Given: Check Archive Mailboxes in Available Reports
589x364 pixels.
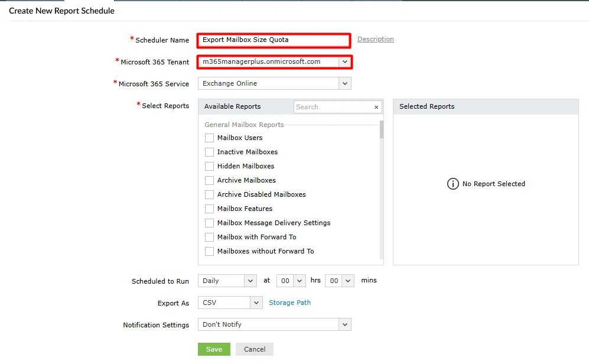Looking at the screenshot, I should click(209, 180).
